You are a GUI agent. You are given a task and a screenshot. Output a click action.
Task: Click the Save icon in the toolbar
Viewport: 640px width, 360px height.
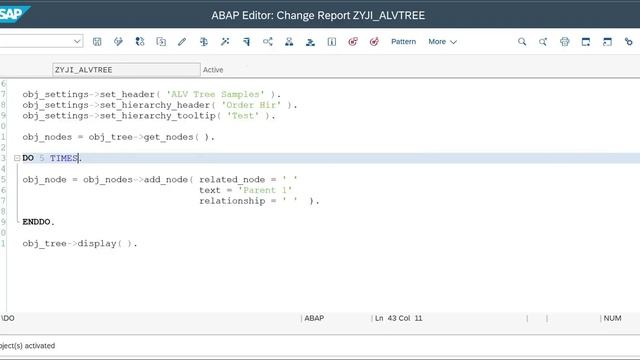tap(97, 42)
